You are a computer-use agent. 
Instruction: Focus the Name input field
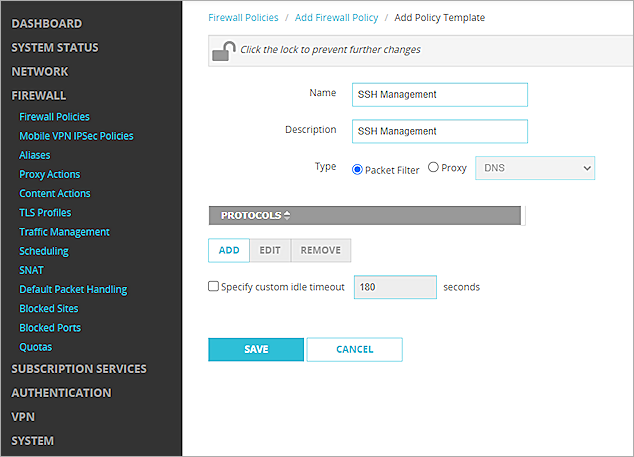(440, 95)
